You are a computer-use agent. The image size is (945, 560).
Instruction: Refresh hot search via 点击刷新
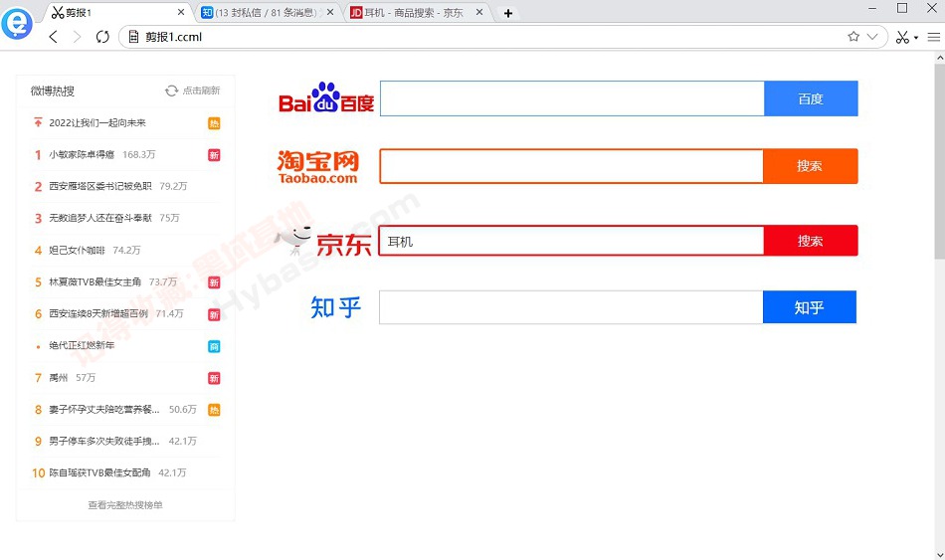pyautogui.click(x=193, y=91)
